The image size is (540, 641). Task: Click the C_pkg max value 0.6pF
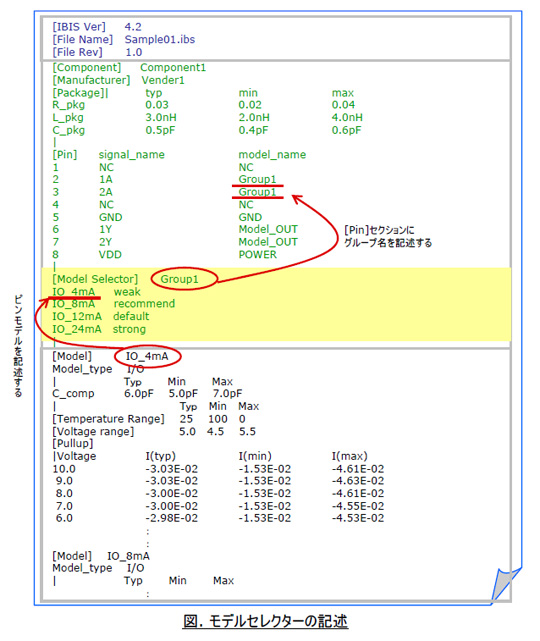pos(347,130)
